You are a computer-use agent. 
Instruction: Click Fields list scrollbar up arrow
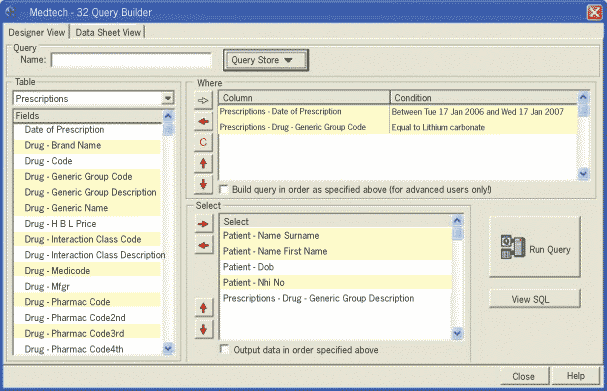pyautogui.click(x=168, y=116)
